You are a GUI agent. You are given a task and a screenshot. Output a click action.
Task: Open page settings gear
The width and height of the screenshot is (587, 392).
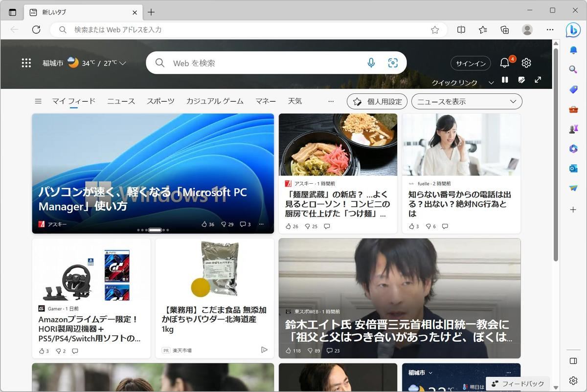coord(526,63)
